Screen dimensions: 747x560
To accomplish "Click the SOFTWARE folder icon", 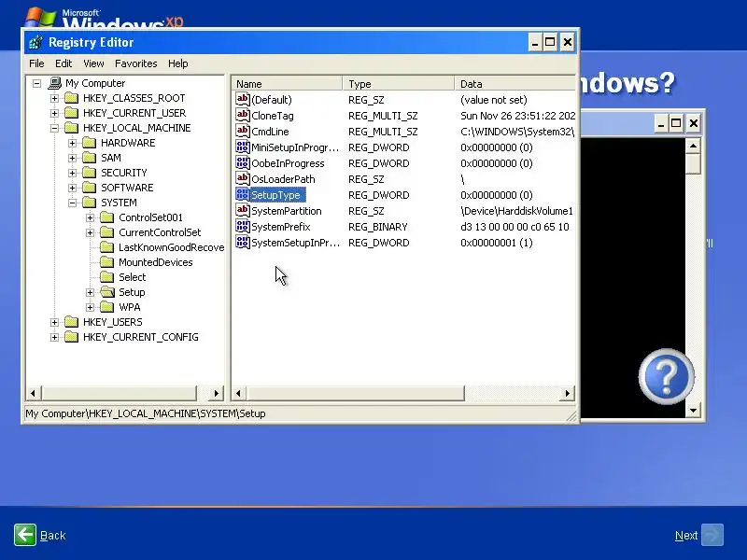I will [89, 188].
